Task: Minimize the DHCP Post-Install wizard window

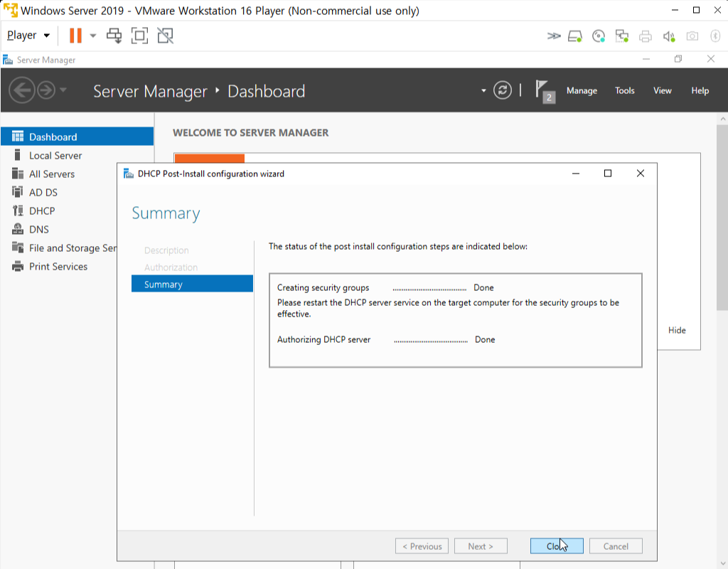Action: tap(576, 174)
